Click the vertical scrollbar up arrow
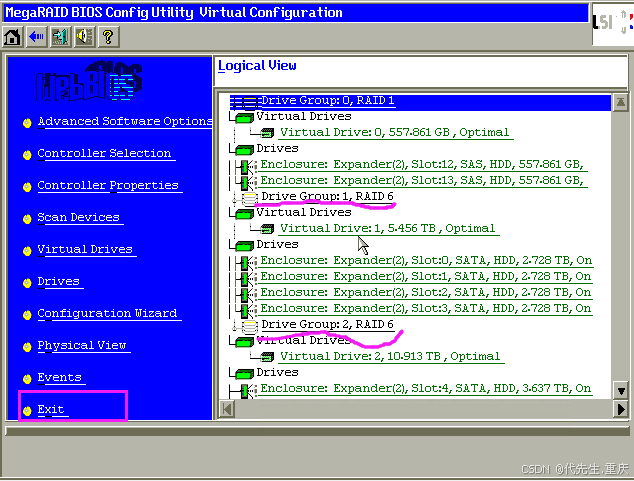The width and height of the screenshot is (634, 481). point(621,102)
